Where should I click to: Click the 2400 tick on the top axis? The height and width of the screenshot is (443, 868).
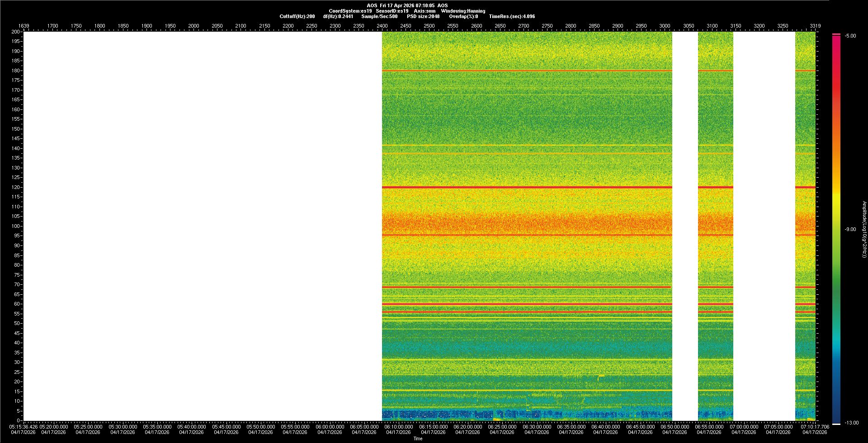pyautogui.click(x=382, y=26)
